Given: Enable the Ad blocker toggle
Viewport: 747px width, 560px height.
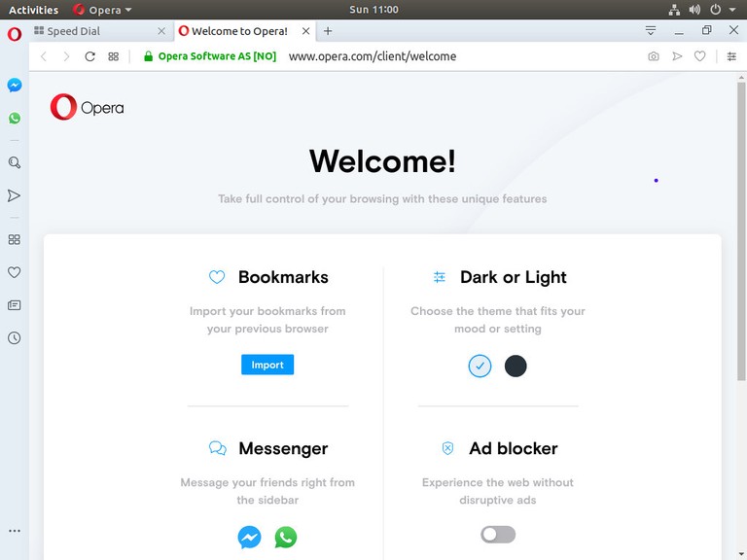Looking at the screenshot, I should coord(498,535).
